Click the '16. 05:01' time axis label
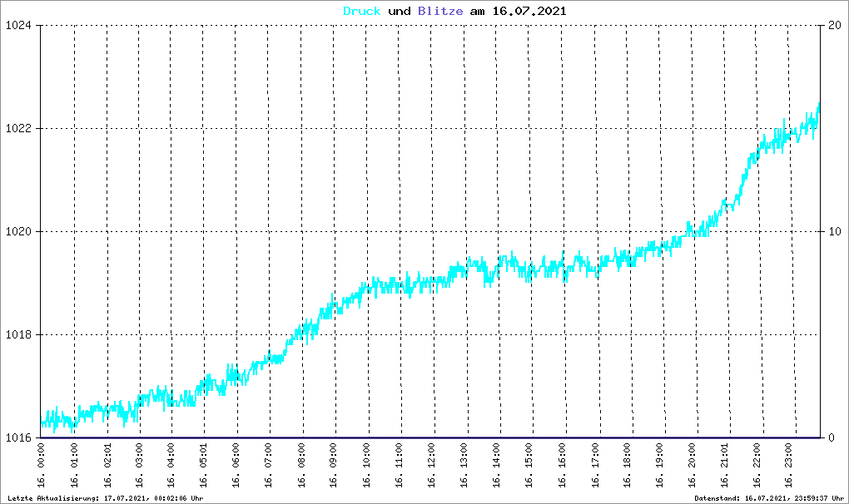This screenshot has height=504, width=849. tap(204, 465)
